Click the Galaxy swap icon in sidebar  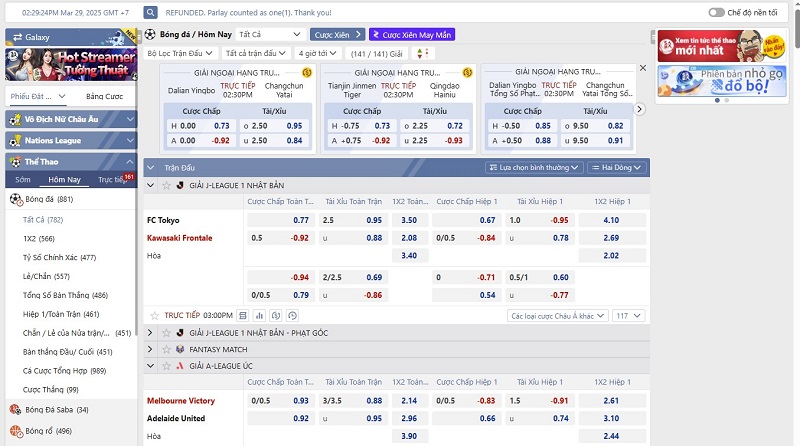[x=13, y=37]
